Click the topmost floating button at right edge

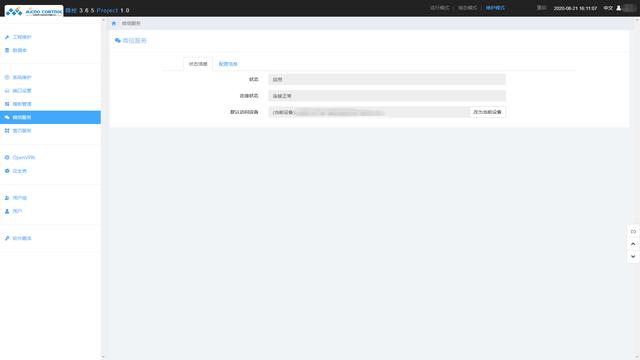click(633, 231)
